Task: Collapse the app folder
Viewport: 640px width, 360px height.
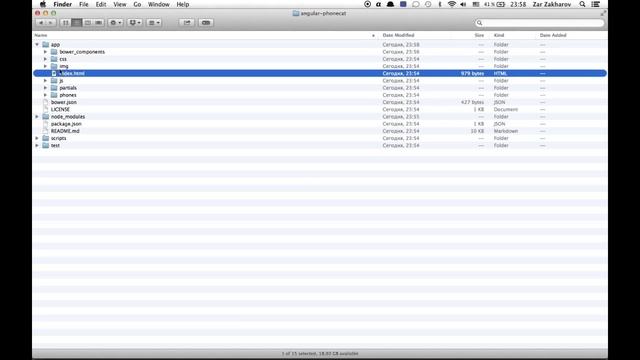Action: (37, 44)
